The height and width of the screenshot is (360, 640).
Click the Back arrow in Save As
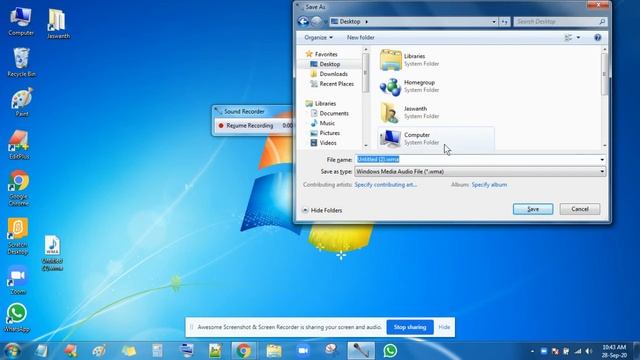(303, 21)
